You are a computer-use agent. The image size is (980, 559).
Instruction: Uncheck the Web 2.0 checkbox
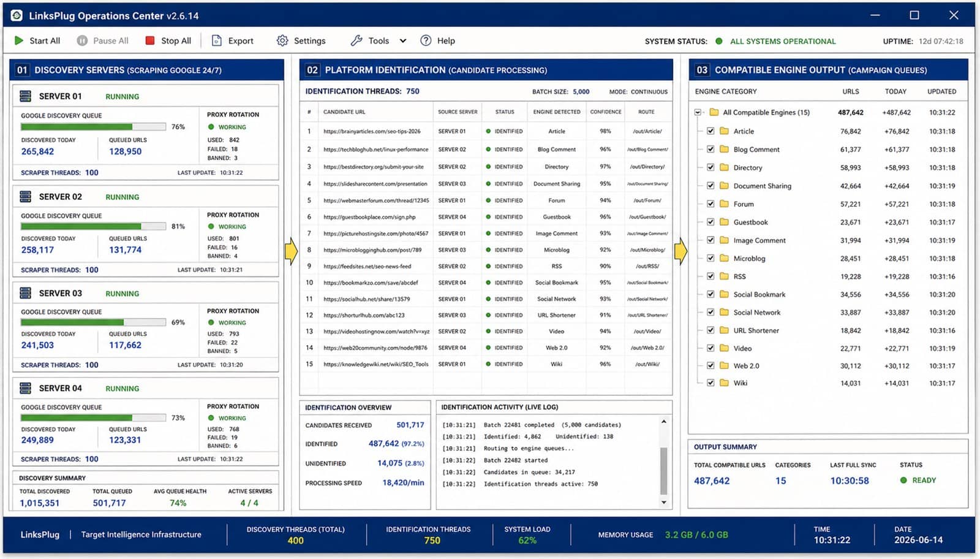(x=710, y=365)
